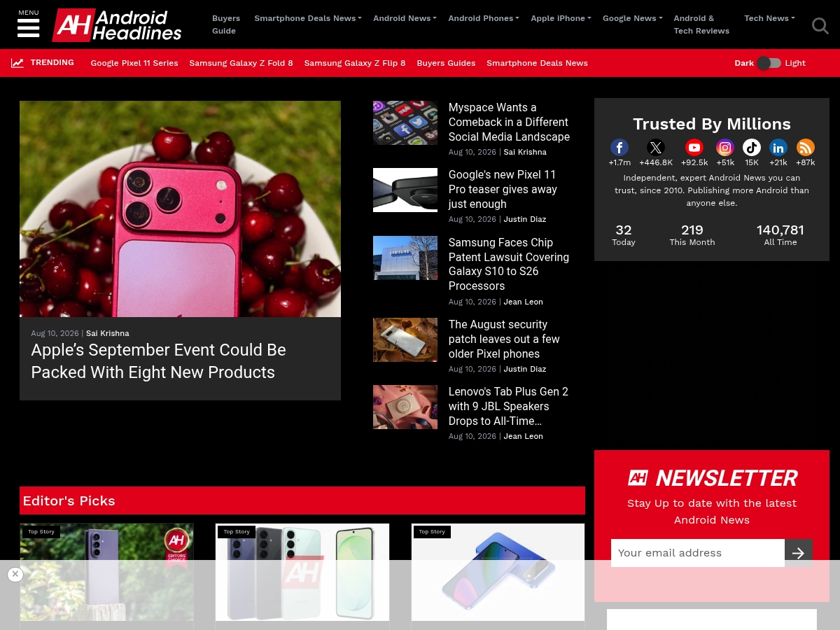Click Samsung building thumbnail
840x630 pixels.
pos(405,258)
